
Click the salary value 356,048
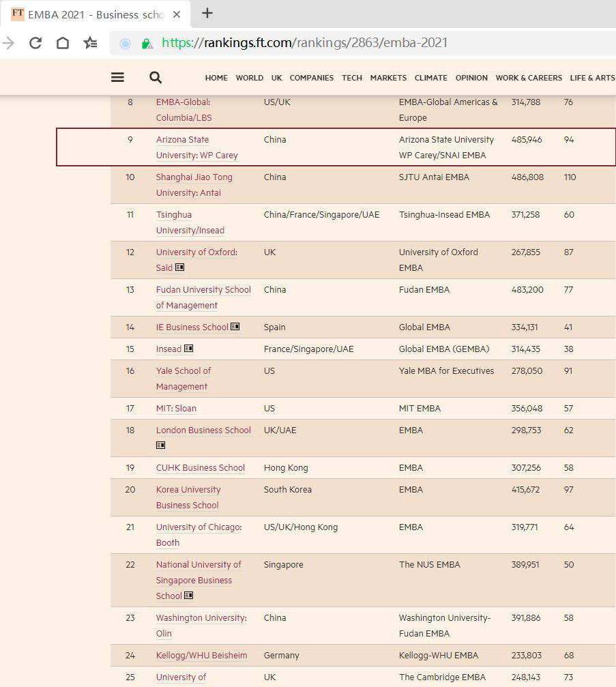[527, 409]
